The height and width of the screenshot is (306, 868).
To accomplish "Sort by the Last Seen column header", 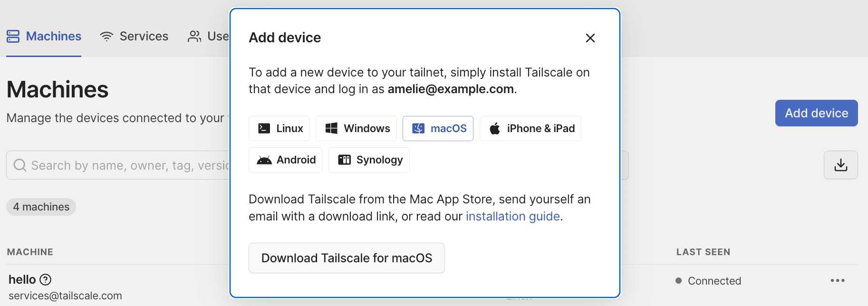I will pyautogui.click(x=703, y=252).
